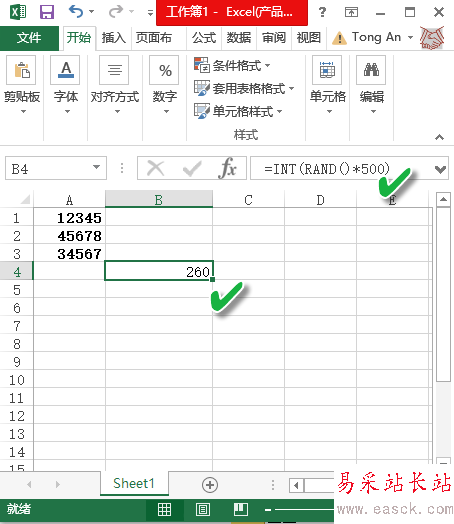Open the Name Box dropdown arrow
Screen dimensions: 454x524
click(97, 167)
